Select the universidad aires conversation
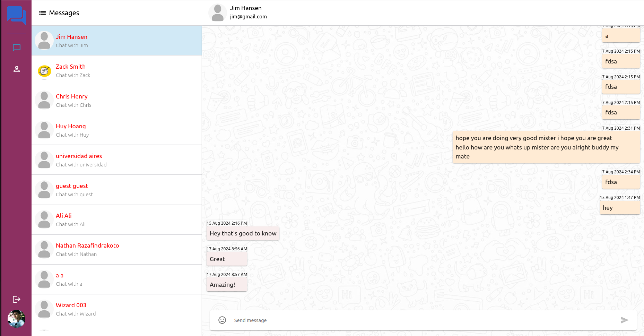The image size is (644, 336). [x=117, y=160]
